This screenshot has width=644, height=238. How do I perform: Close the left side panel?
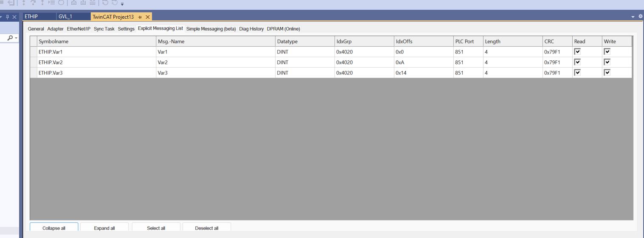(x=14, y=17)
